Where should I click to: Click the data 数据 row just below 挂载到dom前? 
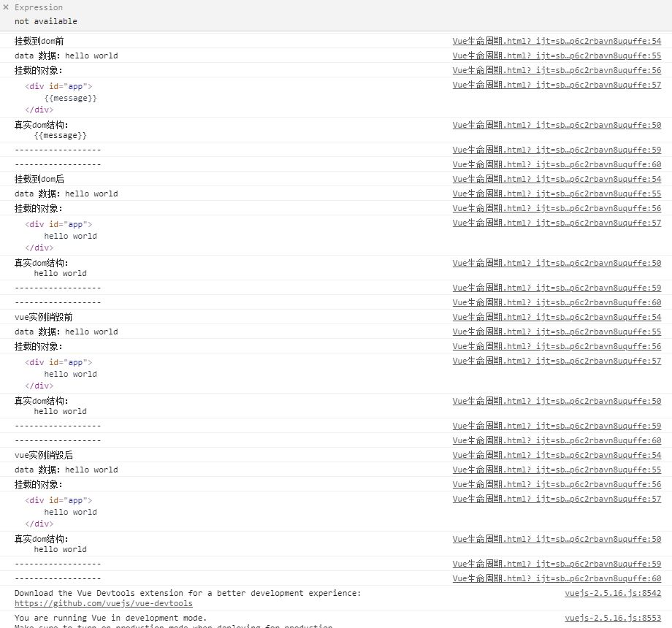pos(66,55)
